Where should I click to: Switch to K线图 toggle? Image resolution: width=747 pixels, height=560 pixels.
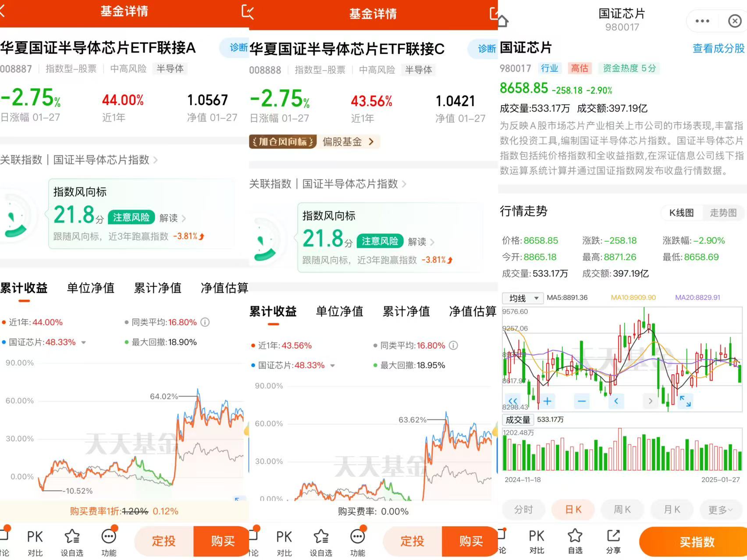coord(681,213)
